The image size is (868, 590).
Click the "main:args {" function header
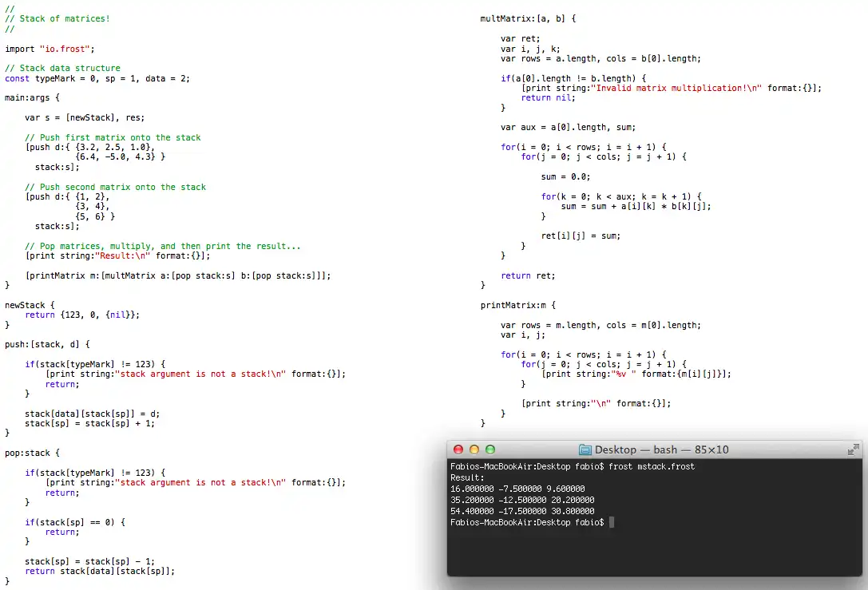(32, 97)
